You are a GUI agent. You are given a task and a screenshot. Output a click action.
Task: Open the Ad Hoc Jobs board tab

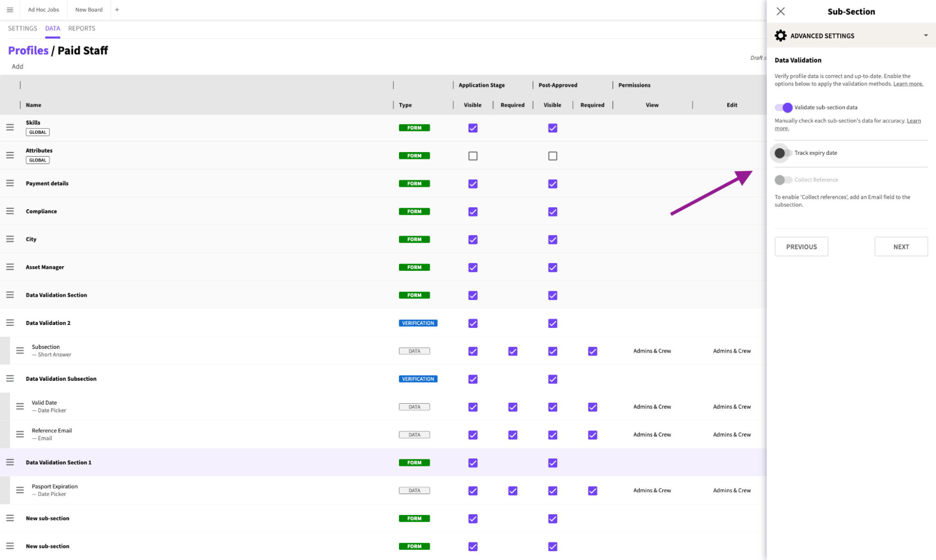pyautogui.click(x=44, y=10)
